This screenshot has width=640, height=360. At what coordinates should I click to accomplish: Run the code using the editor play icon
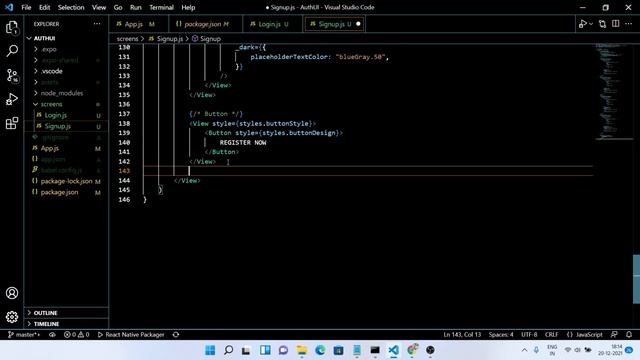pyautogui.click(x=582, y=24)
